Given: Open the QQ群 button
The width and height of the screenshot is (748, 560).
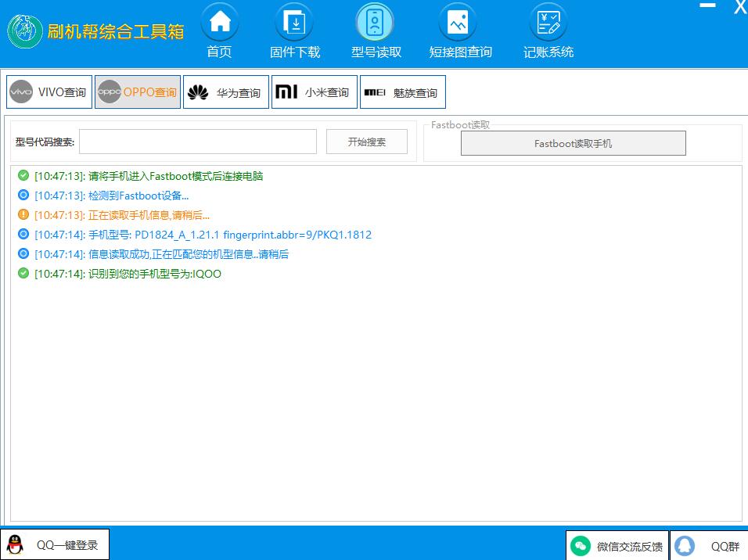Looking at the screenshot, I should click(x=708, y=546).
